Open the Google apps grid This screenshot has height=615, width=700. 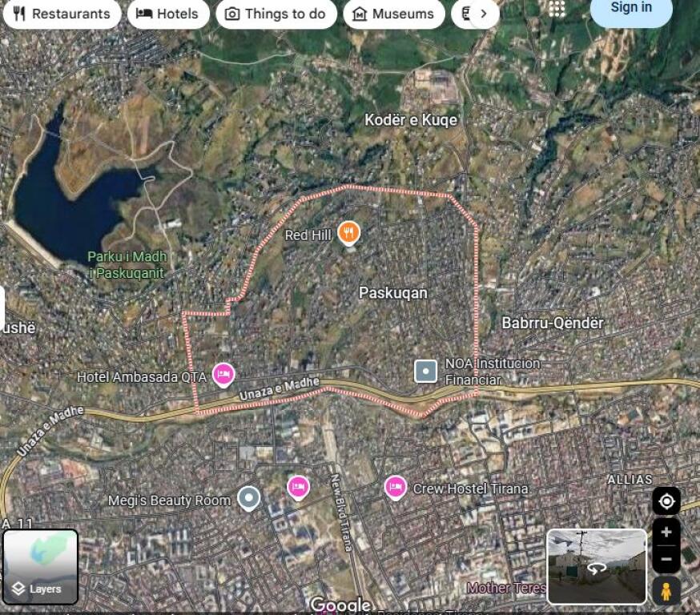pos(557,10)
